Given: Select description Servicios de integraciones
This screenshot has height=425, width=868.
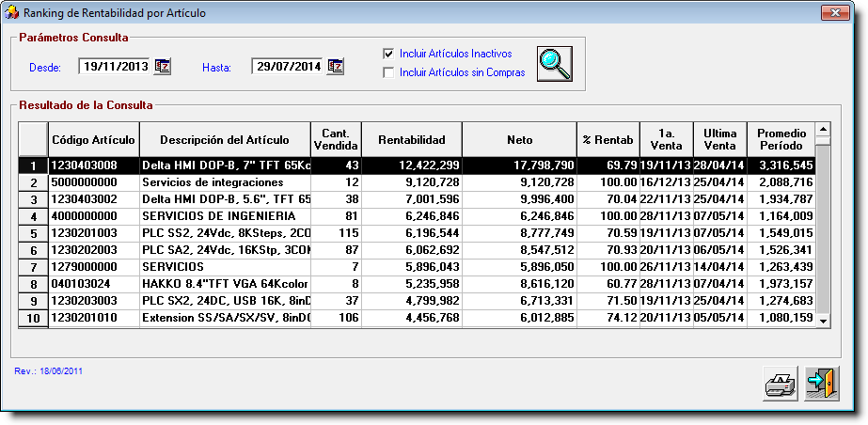Looking at the screenshot, I should pyautogui.click(x=225, y=182).
